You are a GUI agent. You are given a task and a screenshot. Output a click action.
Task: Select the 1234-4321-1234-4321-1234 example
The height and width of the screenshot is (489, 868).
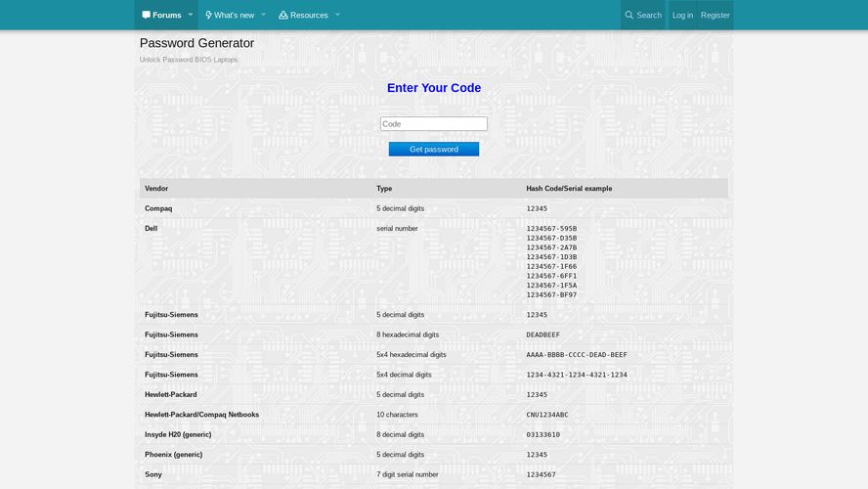coord(577,375)
